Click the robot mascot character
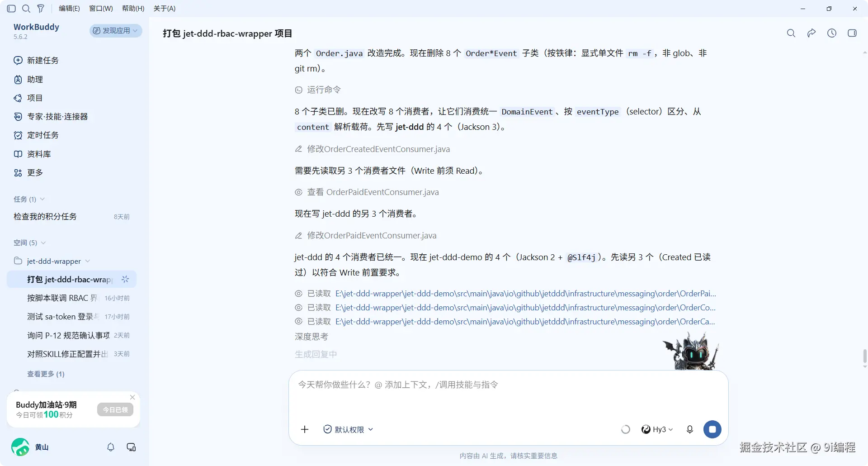Image resolution: width=868 pixels, height=466 pixels. 691,351
